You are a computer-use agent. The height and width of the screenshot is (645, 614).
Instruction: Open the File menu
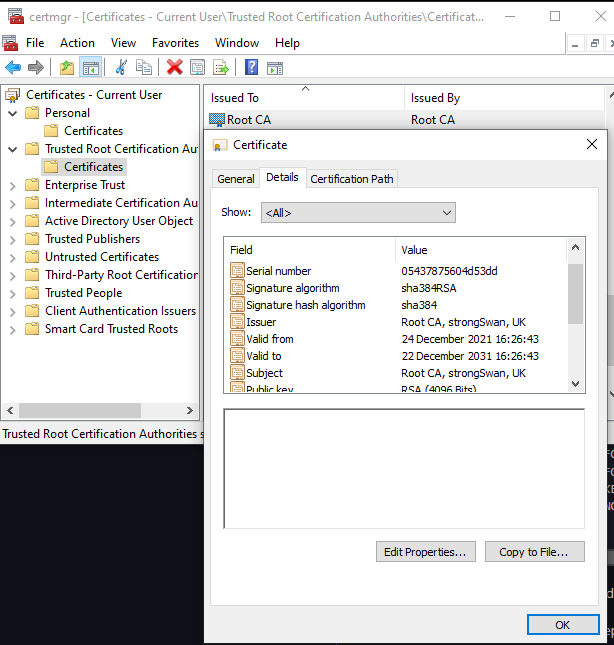[35, 43]
